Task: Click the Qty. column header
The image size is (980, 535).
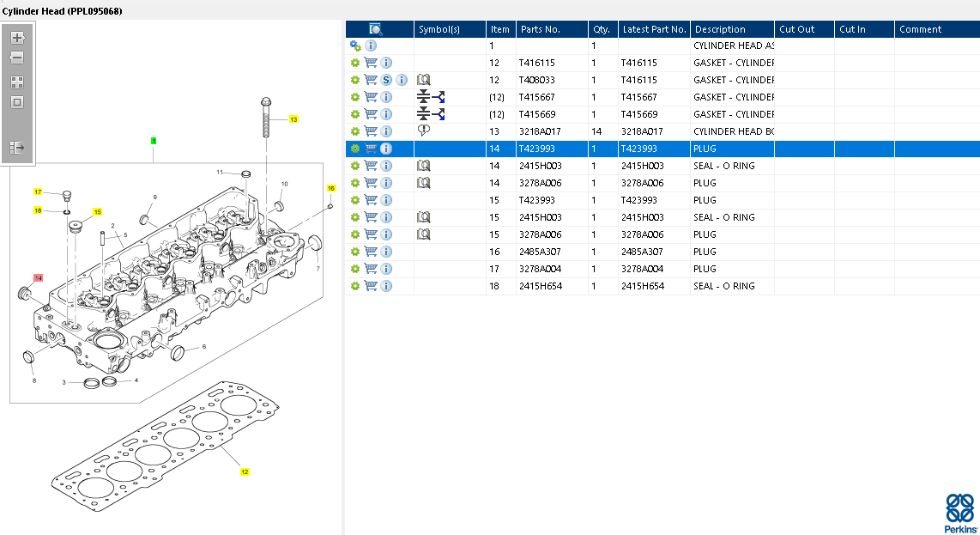Action: tap(601, 29)
